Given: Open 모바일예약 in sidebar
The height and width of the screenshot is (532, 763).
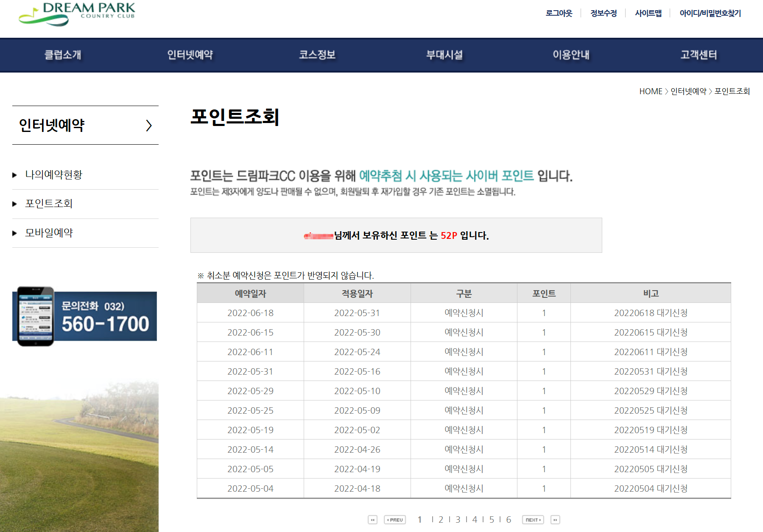Looking at the screenshot, I should pos(49,233).
